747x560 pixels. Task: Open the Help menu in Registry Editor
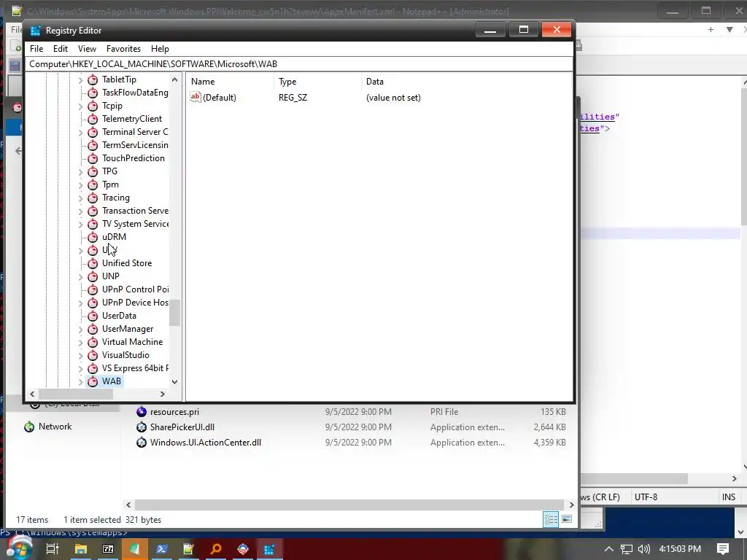coord(160,49)
